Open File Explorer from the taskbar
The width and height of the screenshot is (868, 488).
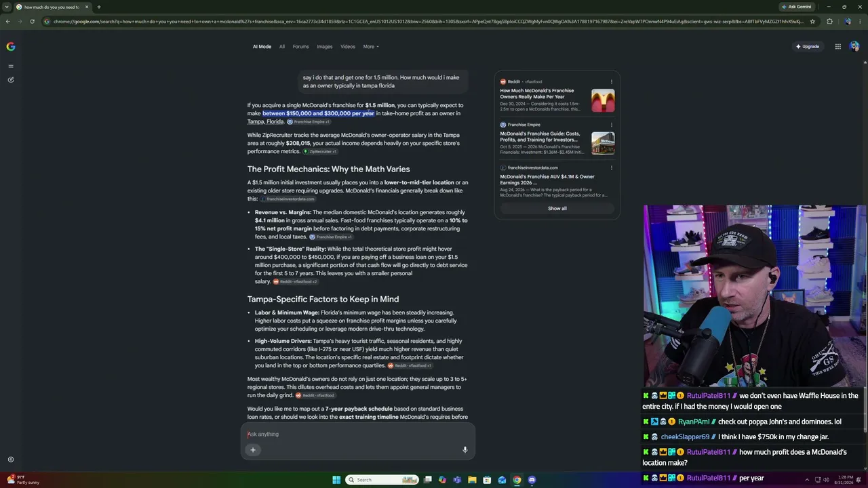[473, 480]
